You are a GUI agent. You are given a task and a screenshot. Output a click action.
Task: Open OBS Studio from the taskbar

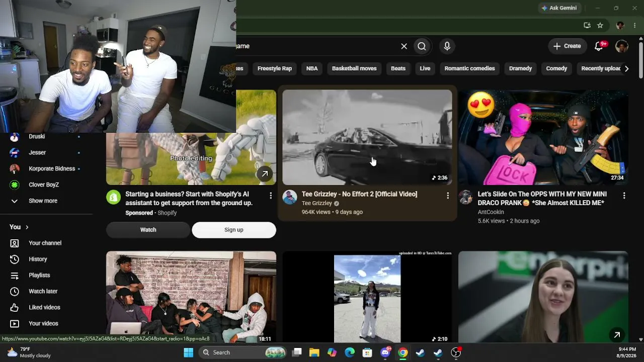point(456,352)
